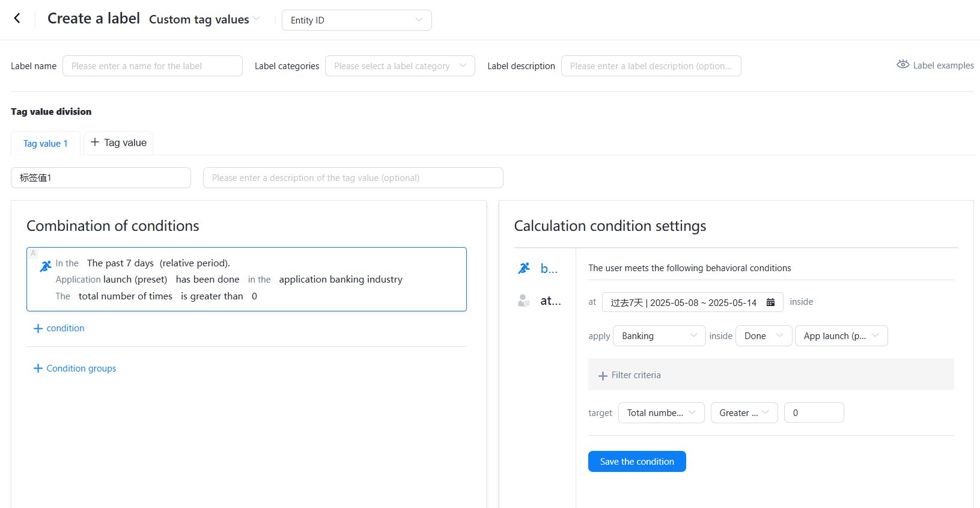This screenshot has height=508, width=980.
Task: Focus the Label name input field
Action: click(x=153, y=66)
